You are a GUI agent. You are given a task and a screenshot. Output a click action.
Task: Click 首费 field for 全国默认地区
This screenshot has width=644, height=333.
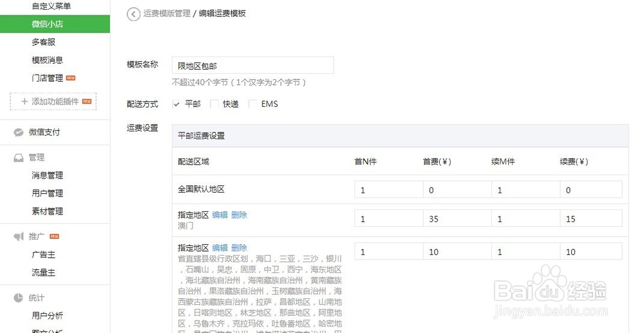tap(457, 190)
